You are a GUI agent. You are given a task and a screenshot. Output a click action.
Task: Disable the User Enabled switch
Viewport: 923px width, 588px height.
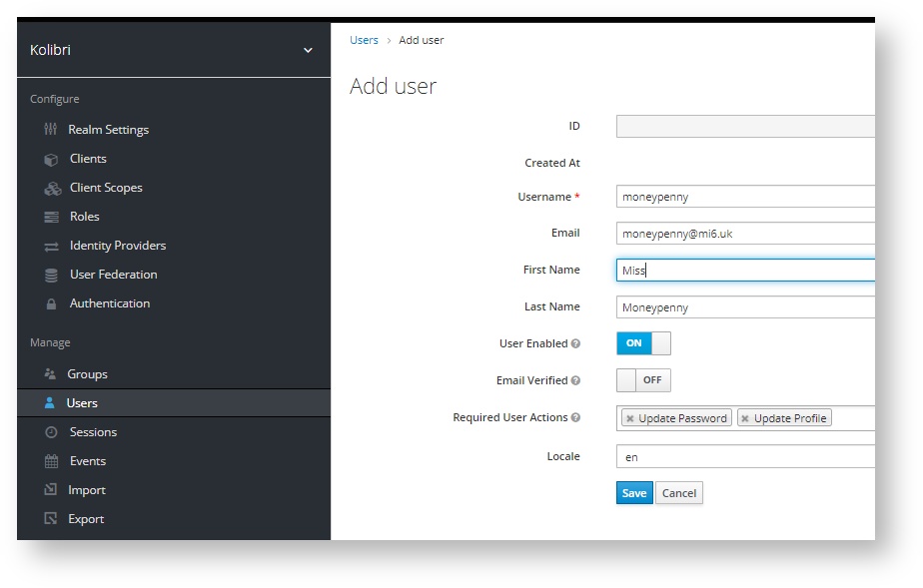(643, 342)
